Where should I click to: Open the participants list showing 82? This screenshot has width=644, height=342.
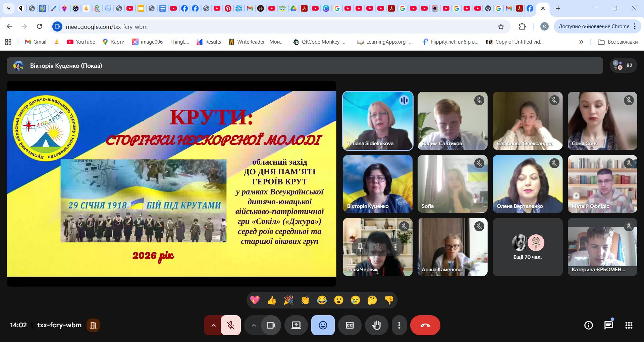(x=623, y=66)
